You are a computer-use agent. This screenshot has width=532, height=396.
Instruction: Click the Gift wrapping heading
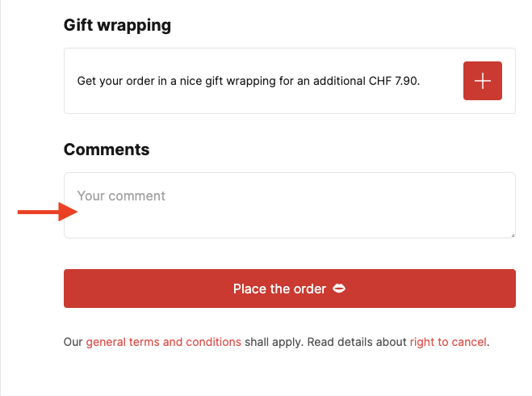117,26
